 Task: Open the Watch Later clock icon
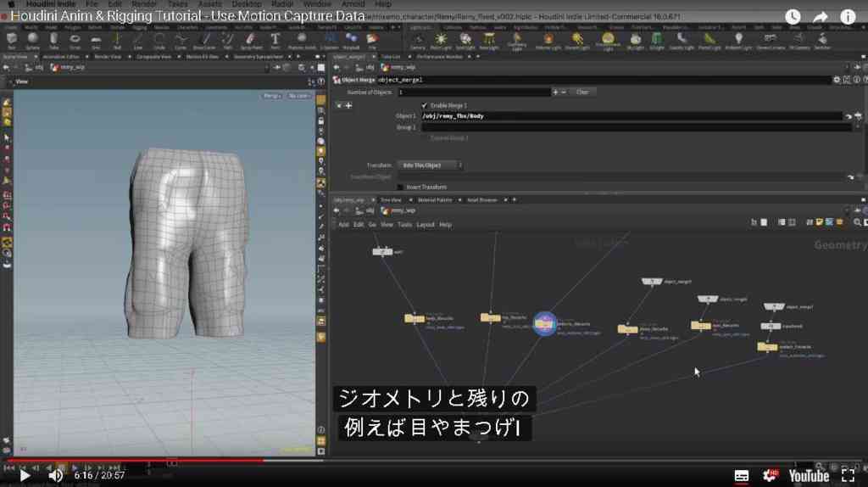(793, 17)
